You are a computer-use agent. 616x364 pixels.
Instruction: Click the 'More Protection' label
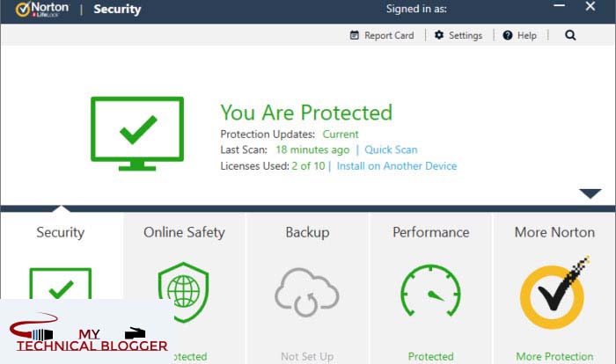click(554, 357)
